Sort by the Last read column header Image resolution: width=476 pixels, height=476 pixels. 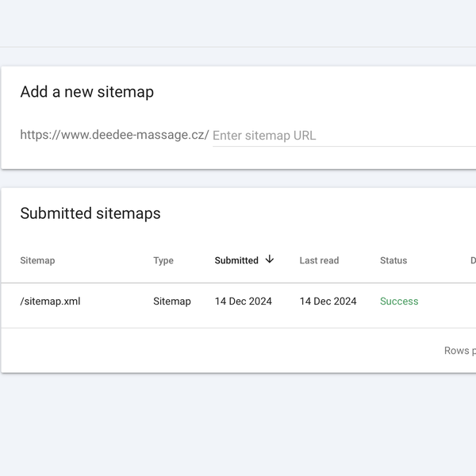(319, 260)
